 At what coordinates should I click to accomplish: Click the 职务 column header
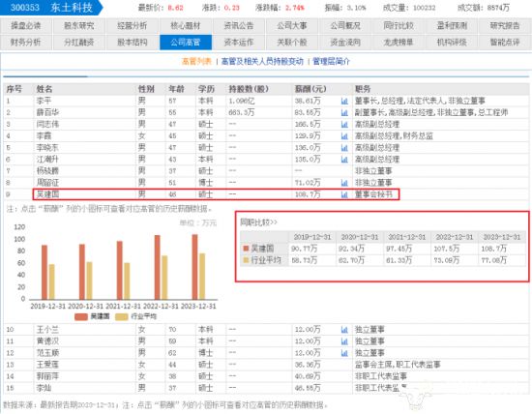pos(363,89)
